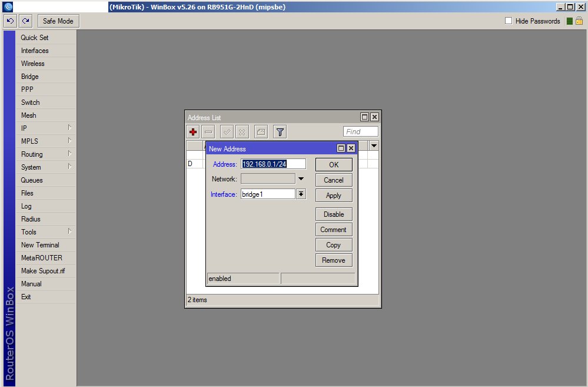The height and width of the screenshot is (387, 588).
Task: Click the Copy button
Action: click(334, 245)
